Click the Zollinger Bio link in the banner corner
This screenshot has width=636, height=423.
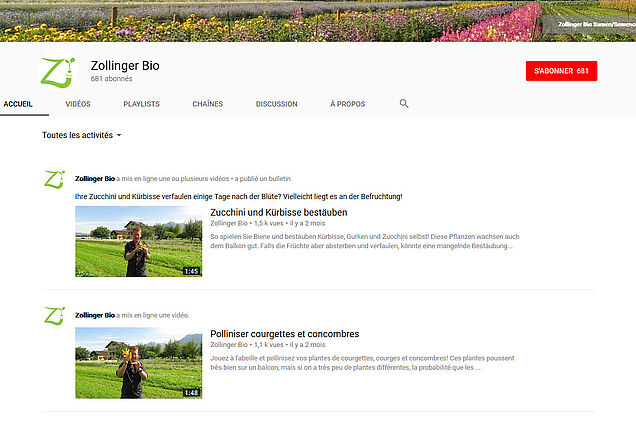[596, 23]
